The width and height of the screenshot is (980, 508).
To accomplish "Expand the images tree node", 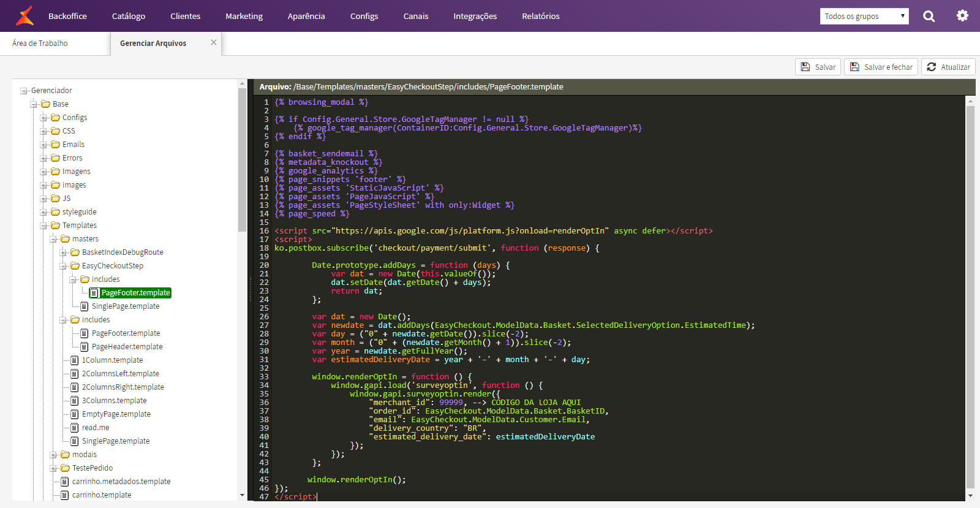I will (x=44, y=186).
